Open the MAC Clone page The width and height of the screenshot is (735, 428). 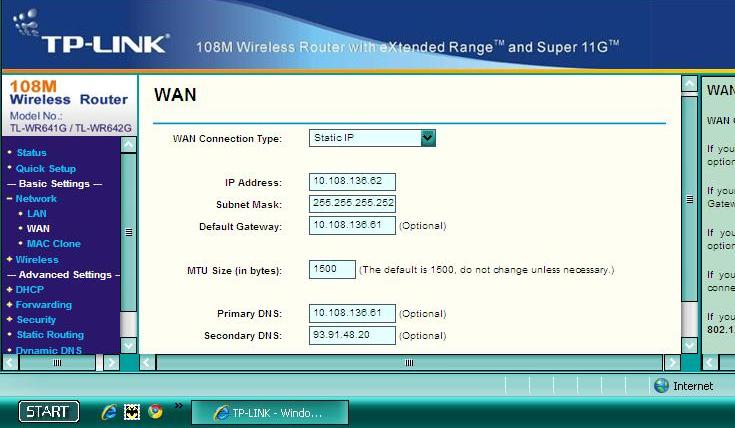tap(53, 244)
